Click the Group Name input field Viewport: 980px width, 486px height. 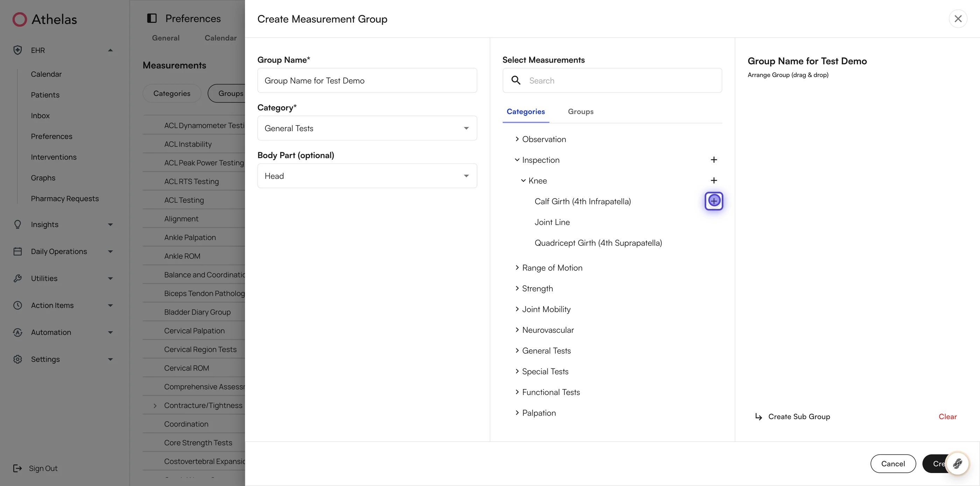click(x=367, y=80)
